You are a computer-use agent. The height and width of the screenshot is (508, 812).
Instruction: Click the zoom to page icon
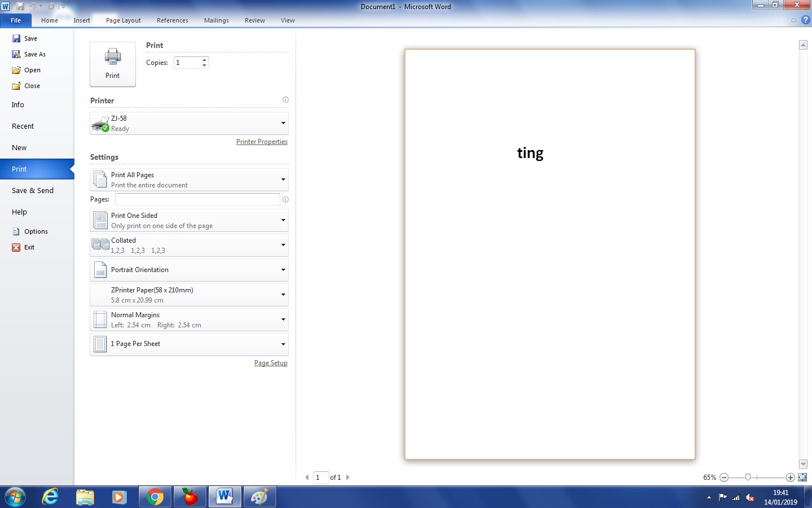click(x=802, y=478)
